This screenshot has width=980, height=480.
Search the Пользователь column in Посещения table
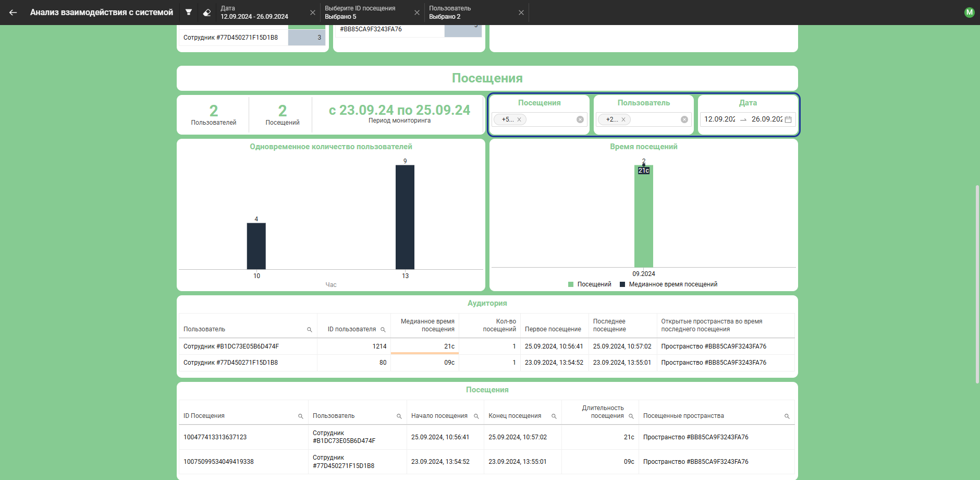coord(399,416)
